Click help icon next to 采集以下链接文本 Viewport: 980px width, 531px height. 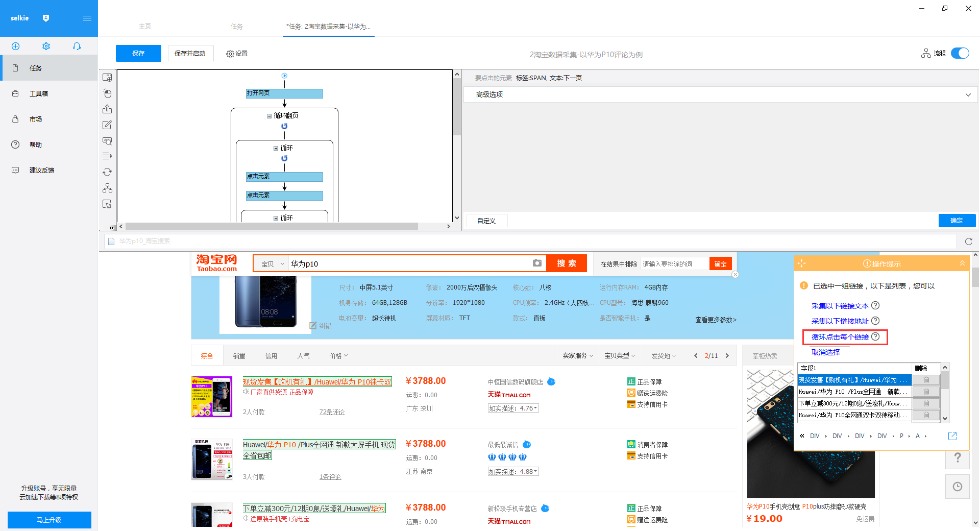875,305
